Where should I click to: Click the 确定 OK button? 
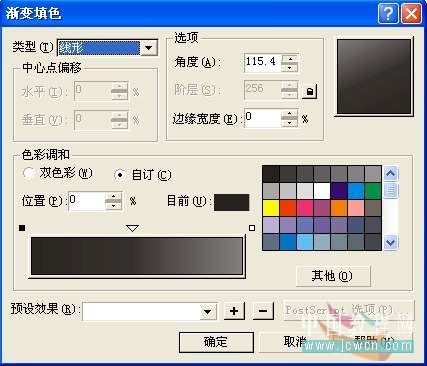(x=216, y=342)
